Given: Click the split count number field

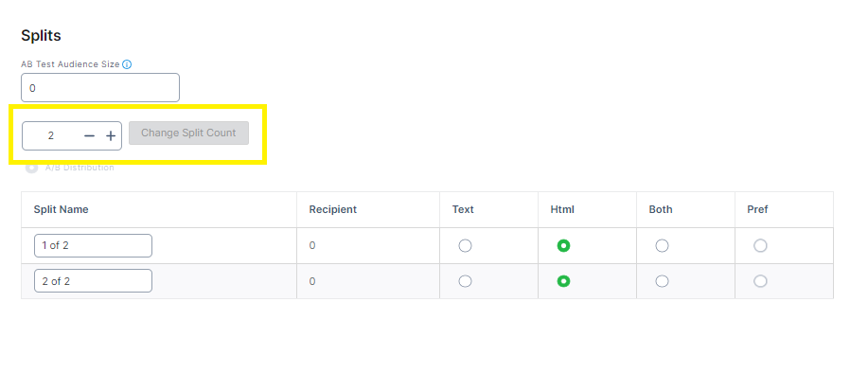Looking at the screenshot, I should (x=51, y=135).
